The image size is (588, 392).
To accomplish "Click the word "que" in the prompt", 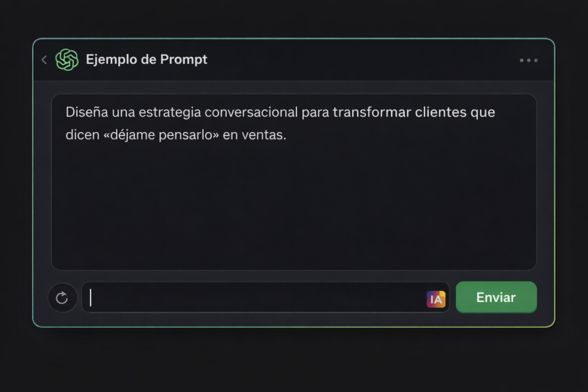I will coord(483,112).
